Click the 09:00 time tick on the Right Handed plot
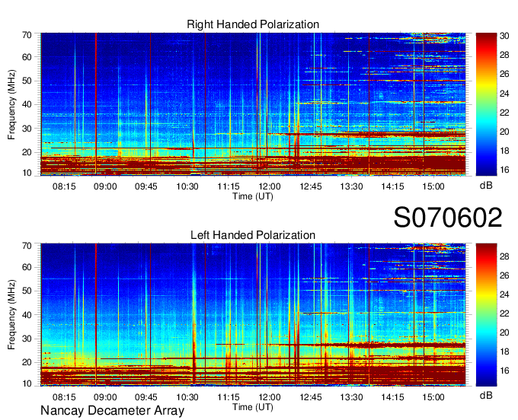The width and height of the screenshot is (518, 420). click(105, 186)
